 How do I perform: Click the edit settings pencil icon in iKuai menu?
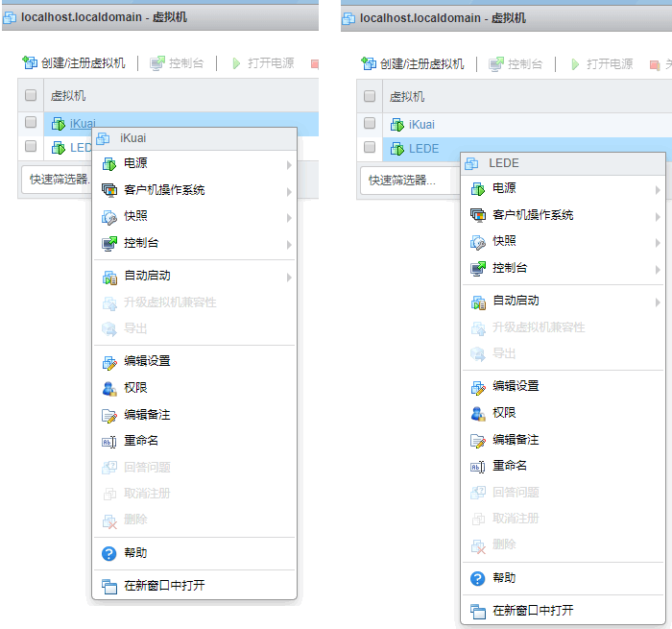(x=108, y=362)
